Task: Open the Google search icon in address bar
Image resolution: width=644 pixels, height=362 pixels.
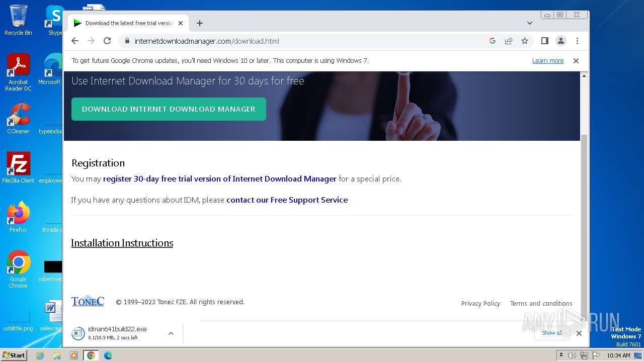Action: tap(493, 41)
